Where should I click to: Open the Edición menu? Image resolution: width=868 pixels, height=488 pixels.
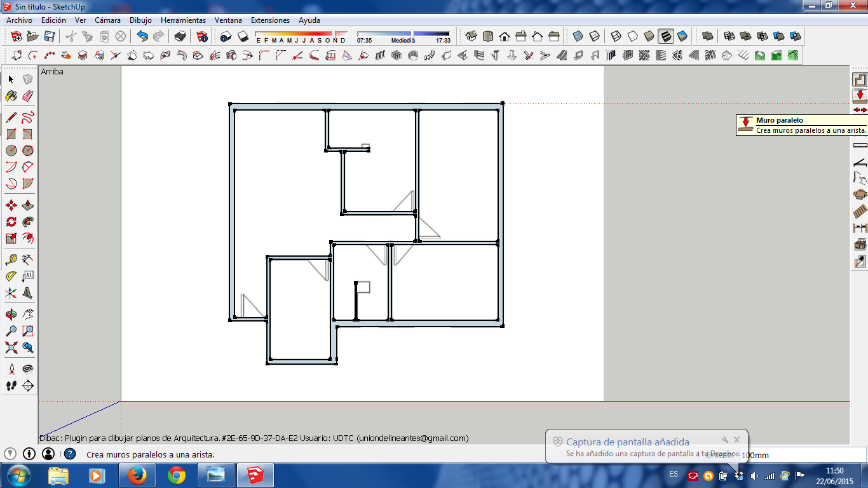click(53, 20)
